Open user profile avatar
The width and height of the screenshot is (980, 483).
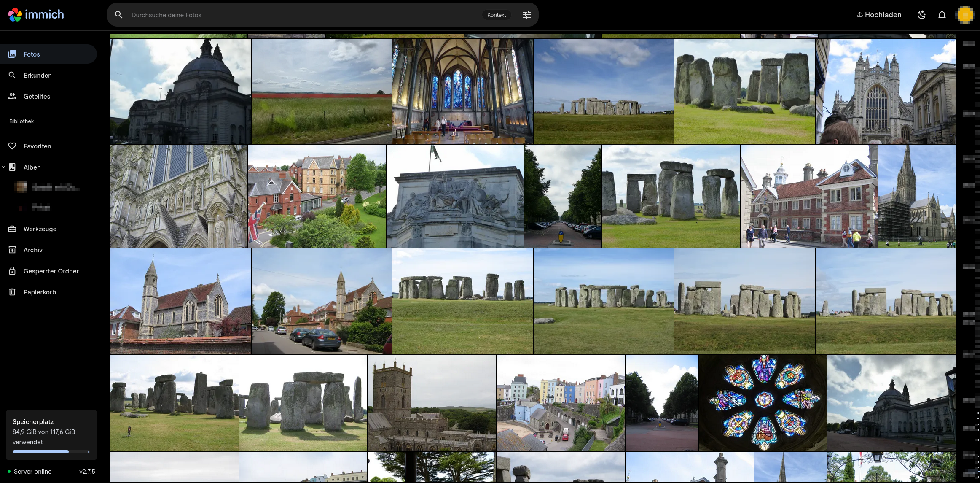pos(965,15)
